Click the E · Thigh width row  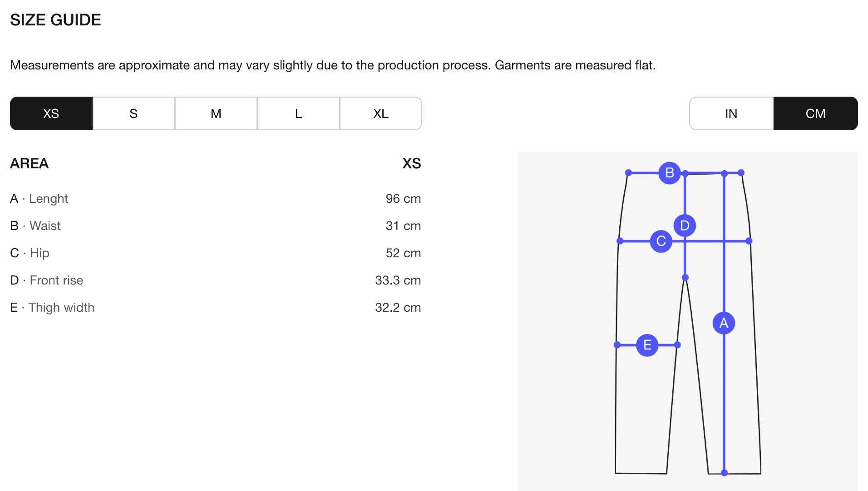pos(52,308)
